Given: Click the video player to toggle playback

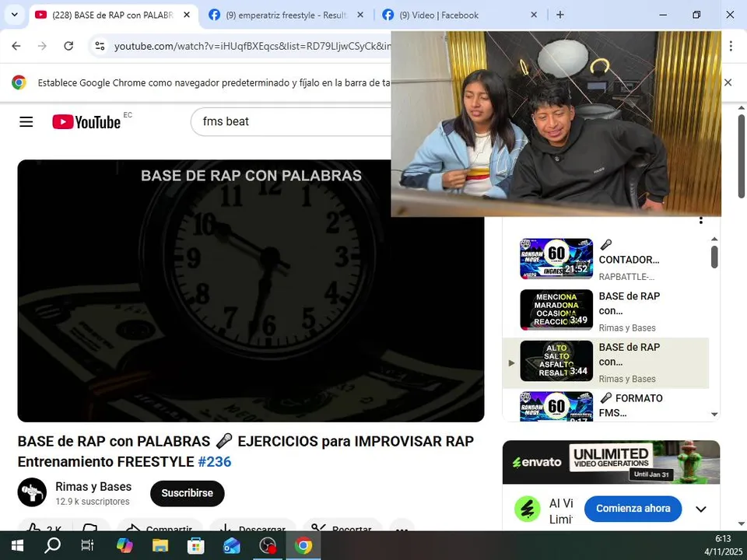Looking at the screenshot, I should [x=251, y=290].
